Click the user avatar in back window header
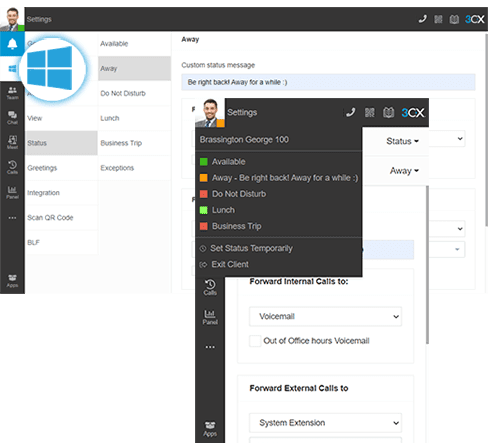Image resolution: width=491 pixels, height=443 pixels. 12,19
